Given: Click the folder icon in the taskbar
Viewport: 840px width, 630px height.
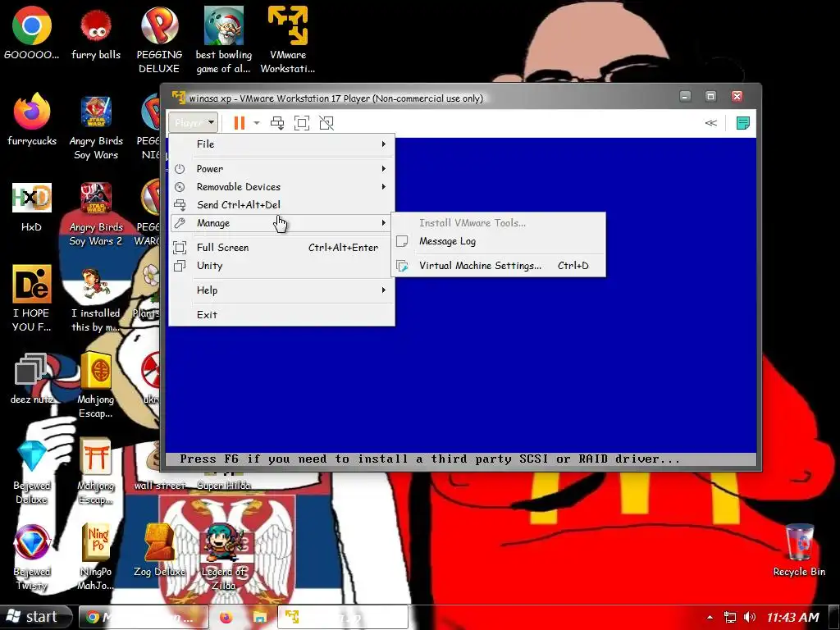Looking at the screenshot, I should (260, 618).
